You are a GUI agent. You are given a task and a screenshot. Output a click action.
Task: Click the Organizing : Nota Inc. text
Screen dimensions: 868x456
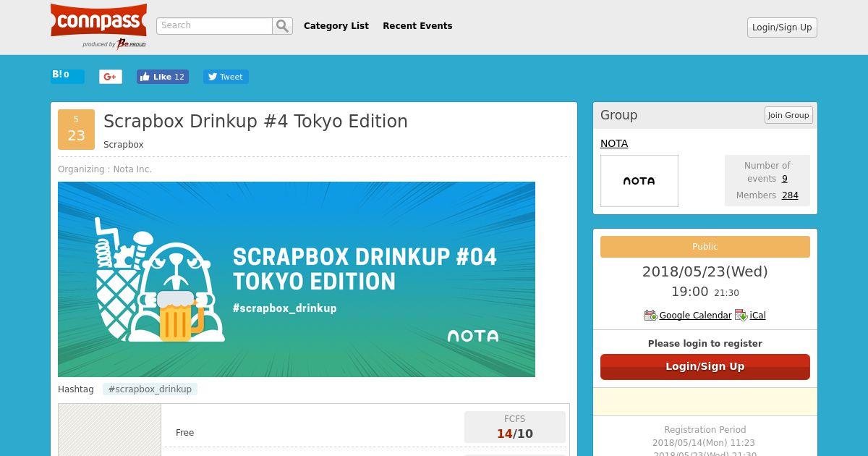(105, 169)
